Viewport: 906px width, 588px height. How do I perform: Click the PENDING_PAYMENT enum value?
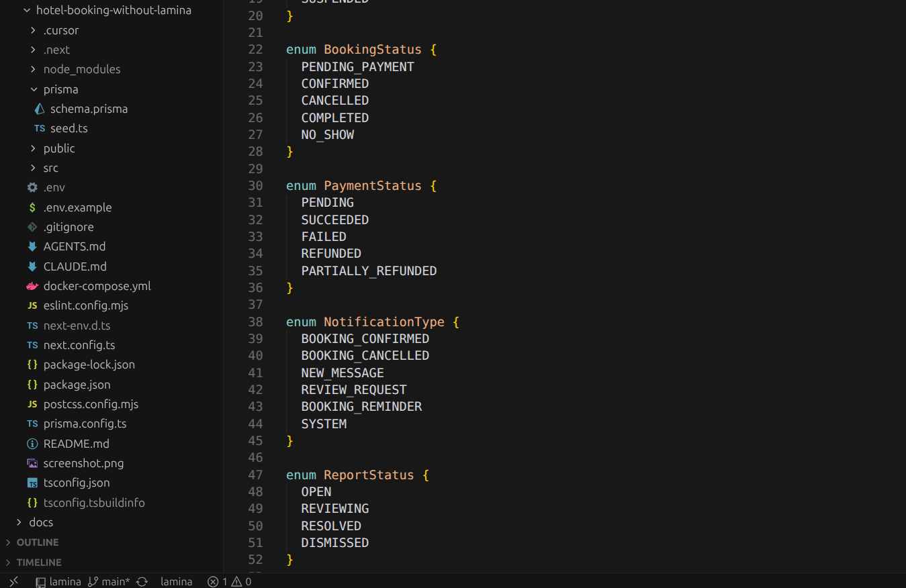(357, 66)
